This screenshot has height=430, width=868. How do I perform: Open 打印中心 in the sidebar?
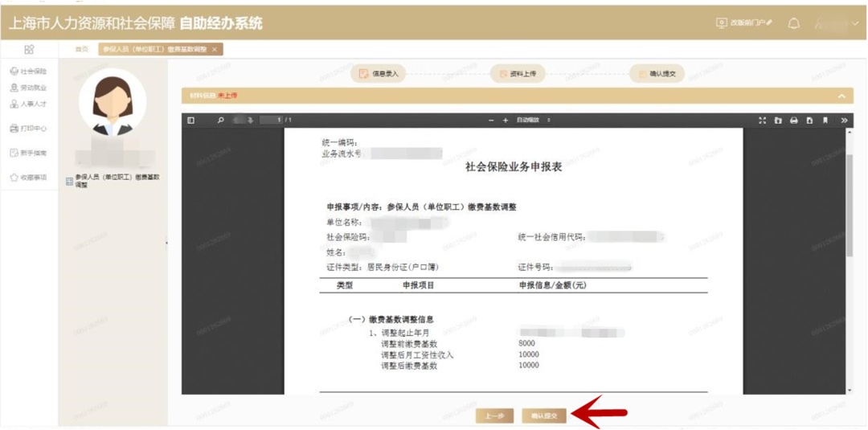(29, 129)
